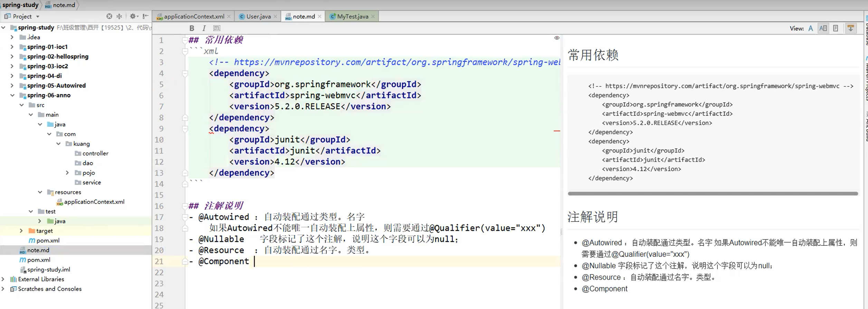Click spring-study breadcrumb in navigation bar
Image resolution: width=868 pixels, height=309 pixels.
click(20, 5)
